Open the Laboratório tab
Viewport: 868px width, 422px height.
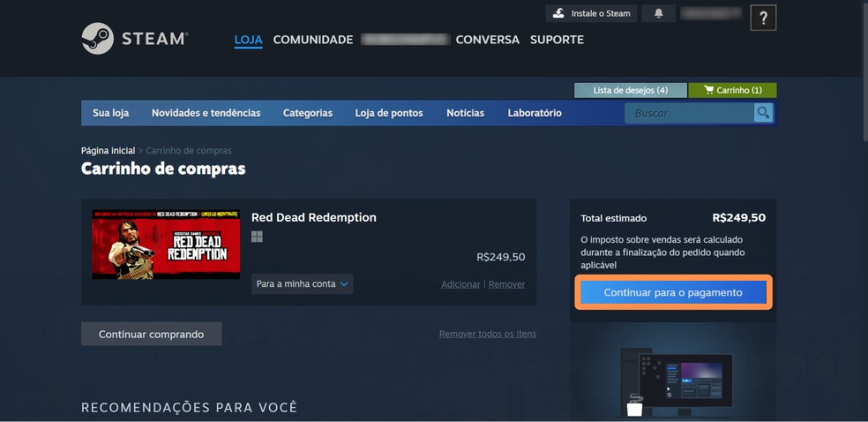(535, 113)
